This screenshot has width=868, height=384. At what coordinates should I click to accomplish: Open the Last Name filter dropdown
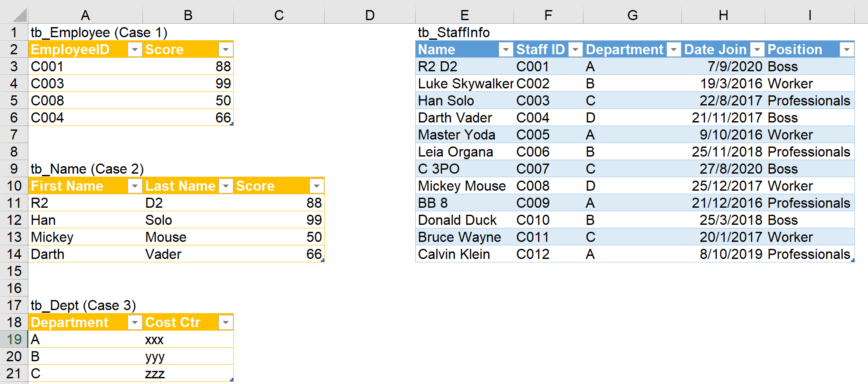coord(226,186)
